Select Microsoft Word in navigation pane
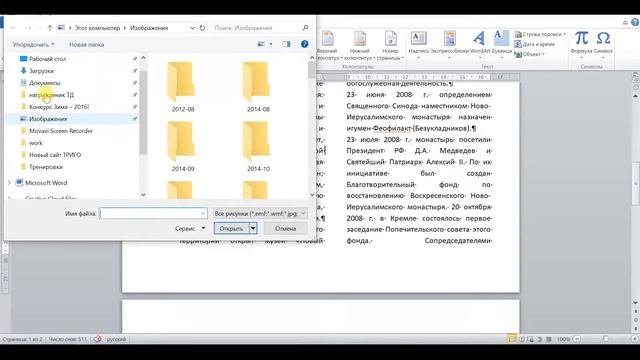 (x=46, y=183)
